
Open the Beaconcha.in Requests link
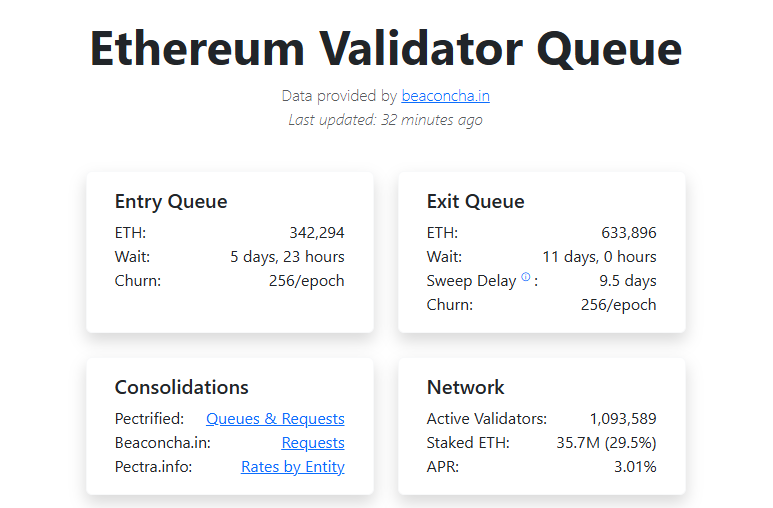coord(313,443)
